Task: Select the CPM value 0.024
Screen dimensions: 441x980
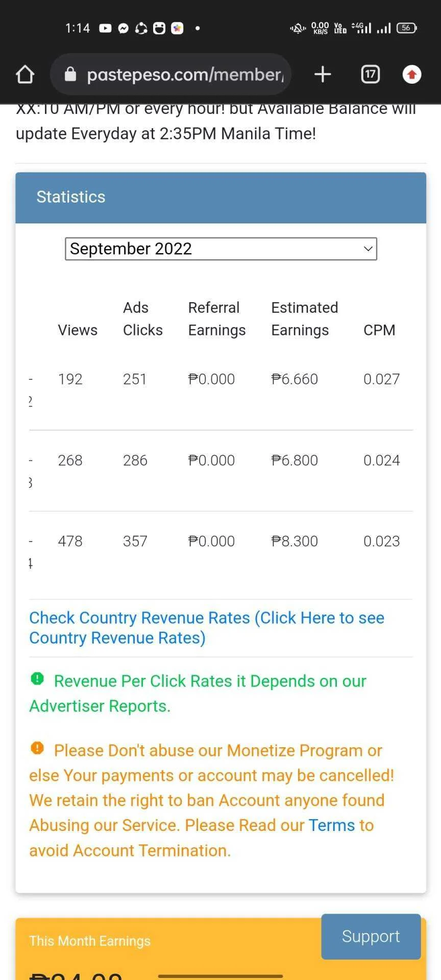Action: [x=382, y=460]
